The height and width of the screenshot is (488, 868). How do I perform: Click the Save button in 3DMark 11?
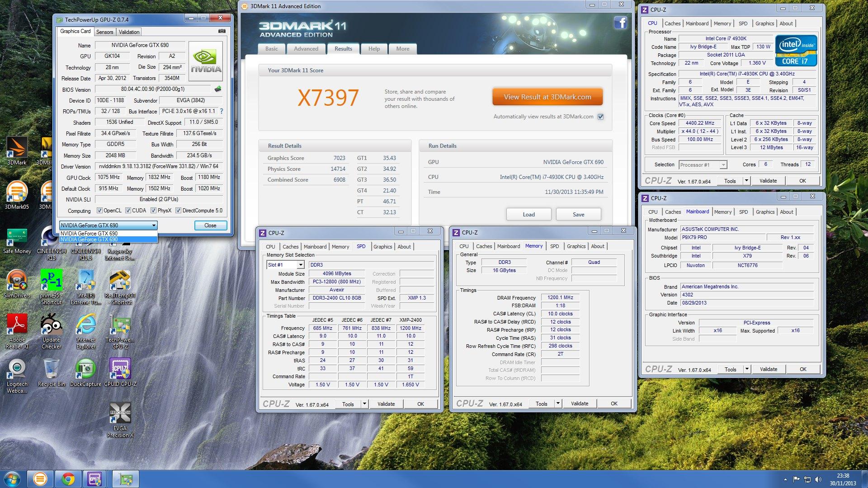click(578, 214)
